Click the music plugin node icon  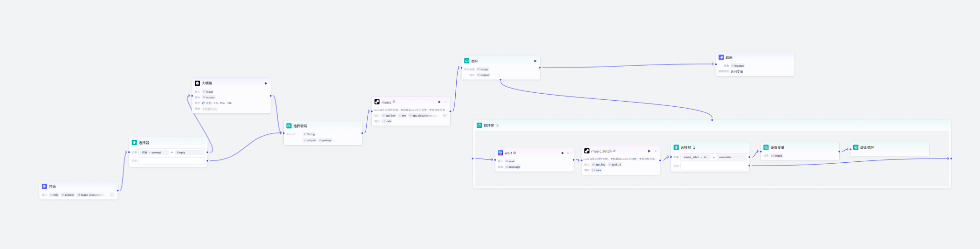coord(377,102)
